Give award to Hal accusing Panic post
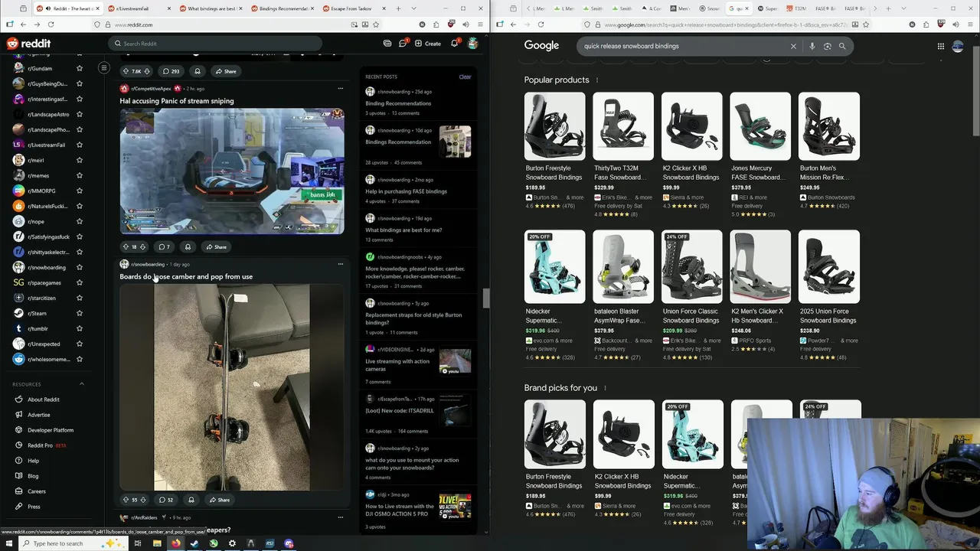The width and height of the screenshot is (980, 551). [188, 247]
